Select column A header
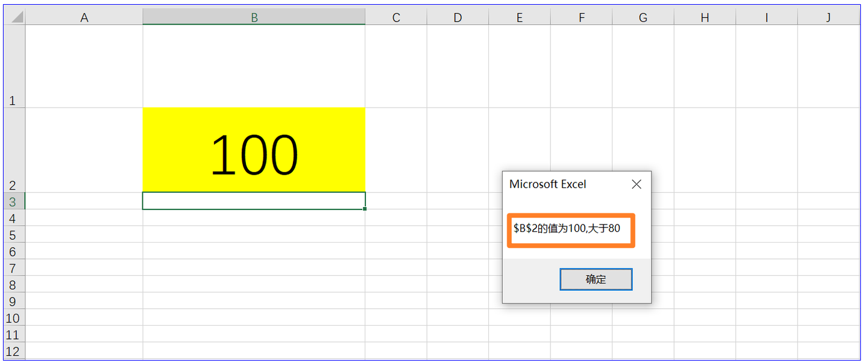The width and height of the screenshot is (868, 363). pyautogui.click(x=84, y=16)
